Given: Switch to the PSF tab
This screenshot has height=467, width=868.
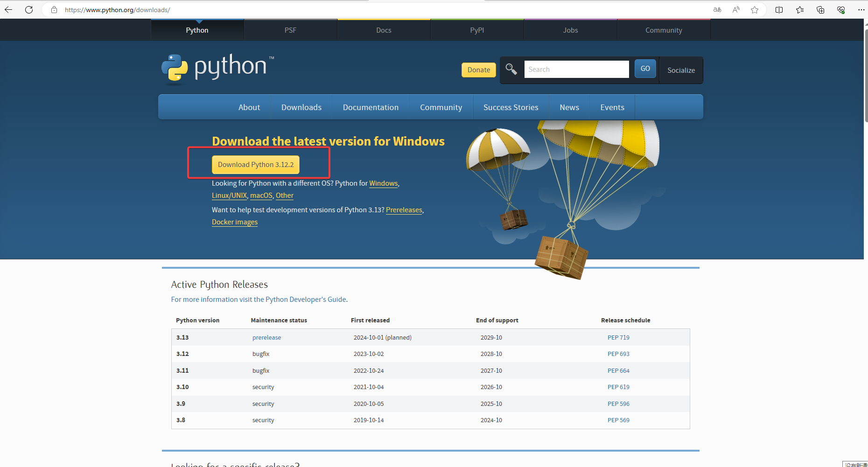Looking at the screenshot, I should pos(291,30).
